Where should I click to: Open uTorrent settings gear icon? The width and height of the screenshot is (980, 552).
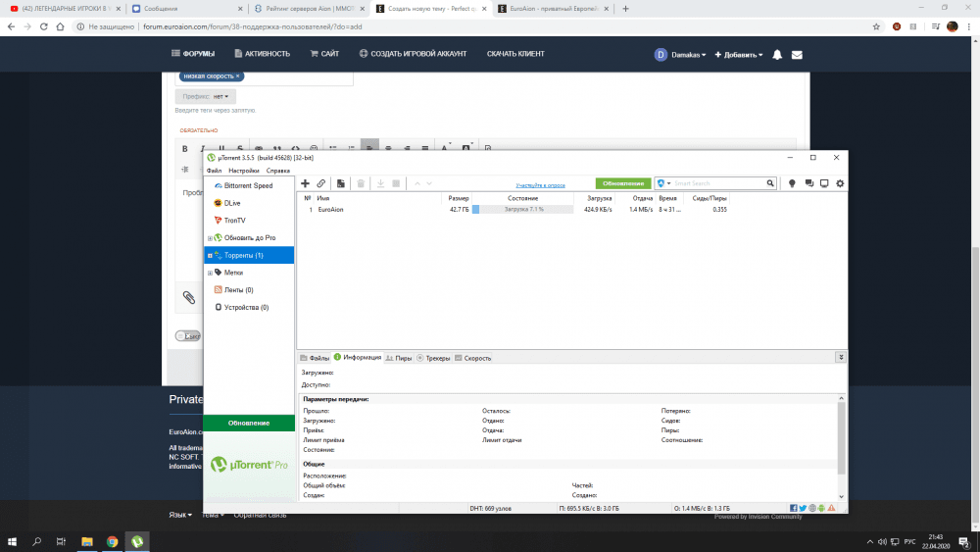tap(839, 183)
